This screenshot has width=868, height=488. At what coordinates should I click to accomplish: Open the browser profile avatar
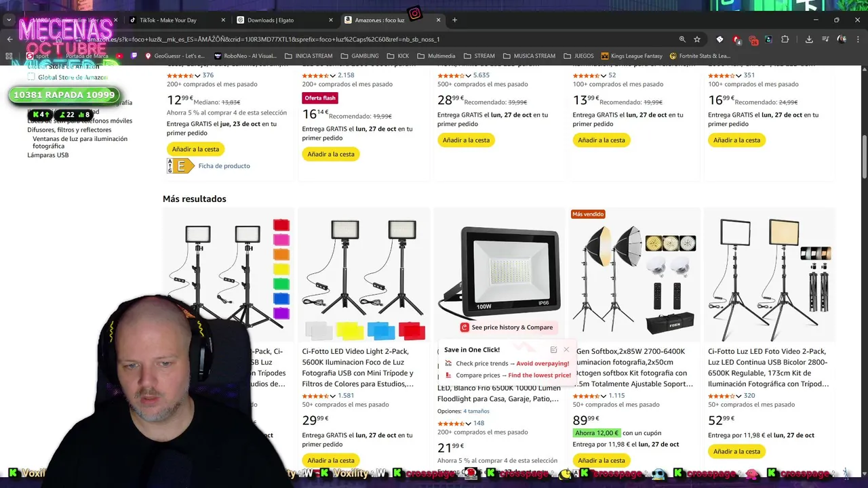(842, 39)
